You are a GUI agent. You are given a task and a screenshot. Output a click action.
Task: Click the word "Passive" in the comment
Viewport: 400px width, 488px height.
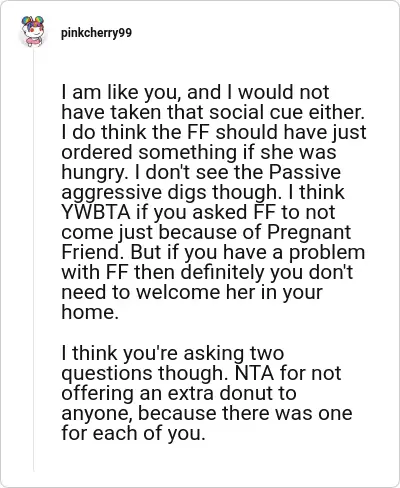[x=305, y=172]
